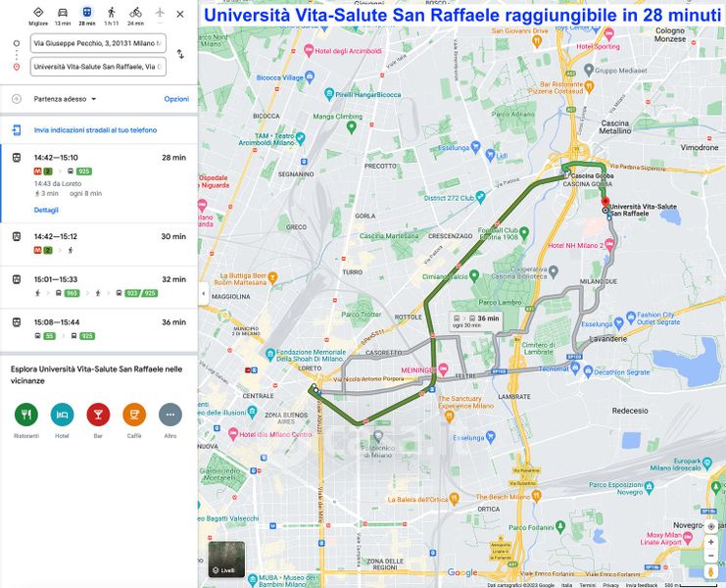Screen dimensions: 726x588
Task: Open Dettagli for the 28 min route
Action: [46, 210]
